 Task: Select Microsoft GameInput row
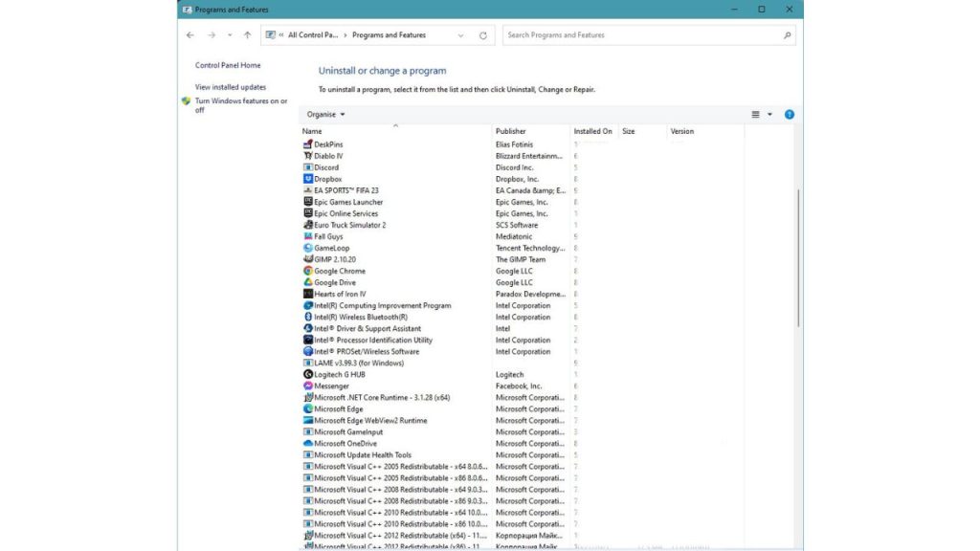pos(522,432)
